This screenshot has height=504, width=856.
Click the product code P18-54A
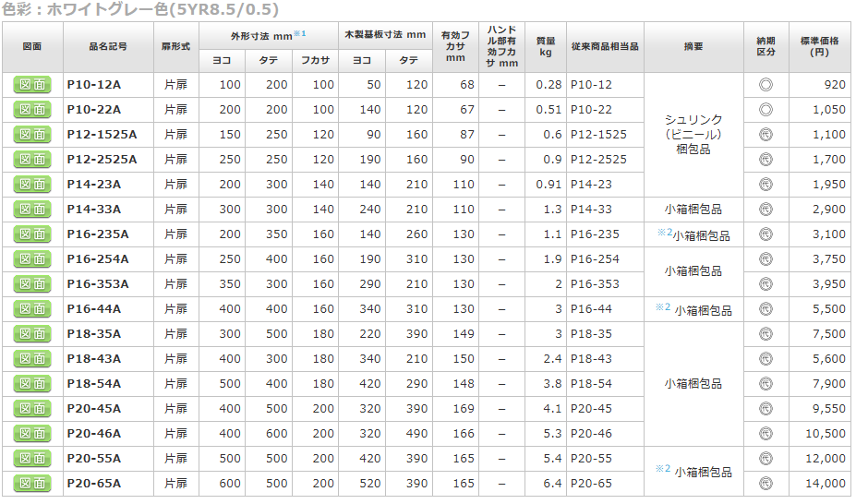click(x=94, y=384)
